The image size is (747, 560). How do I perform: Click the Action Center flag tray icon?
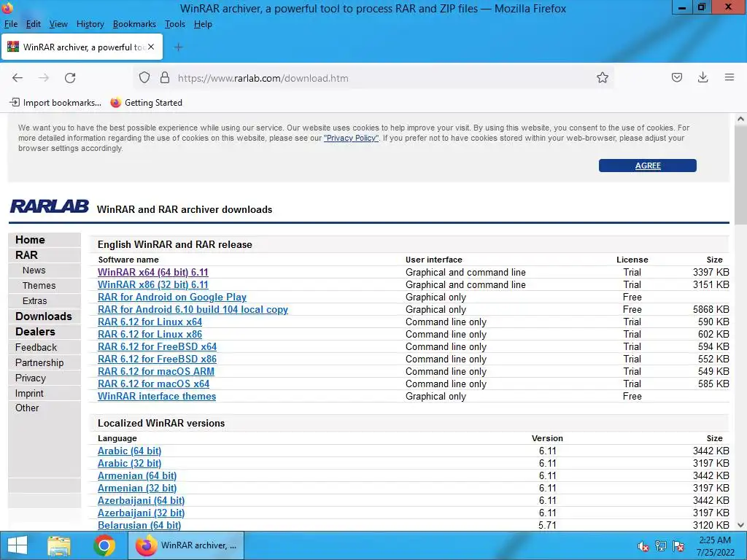coord(678,546)
